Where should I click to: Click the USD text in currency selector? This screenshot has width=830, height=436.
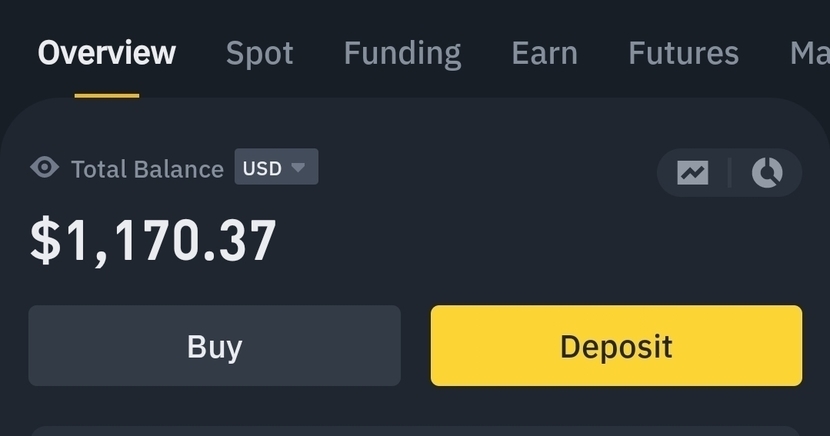tap(262, 167)
